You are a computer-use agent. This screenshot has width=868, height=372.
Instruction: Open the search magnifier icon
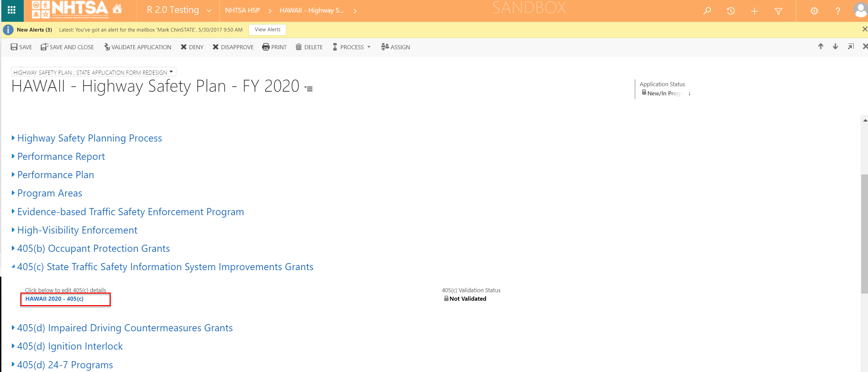point(707,11)
